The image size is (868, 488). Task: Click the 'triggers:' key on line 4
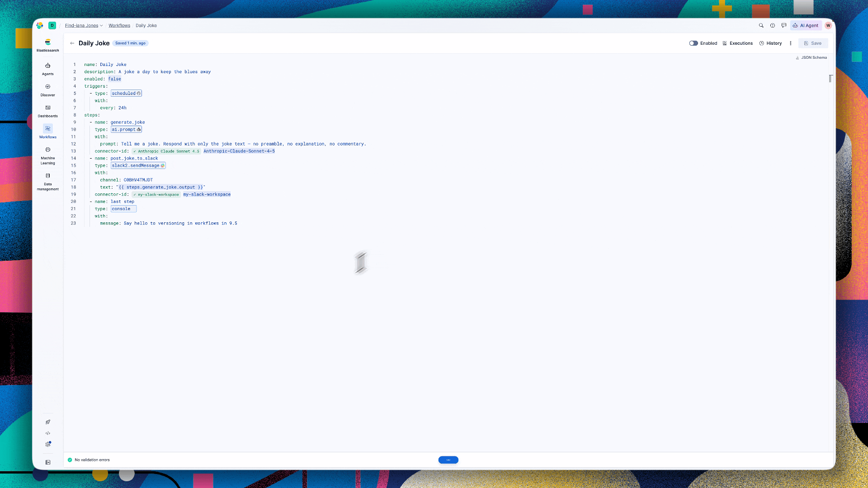pyautogui.click(x=96, y=86)
